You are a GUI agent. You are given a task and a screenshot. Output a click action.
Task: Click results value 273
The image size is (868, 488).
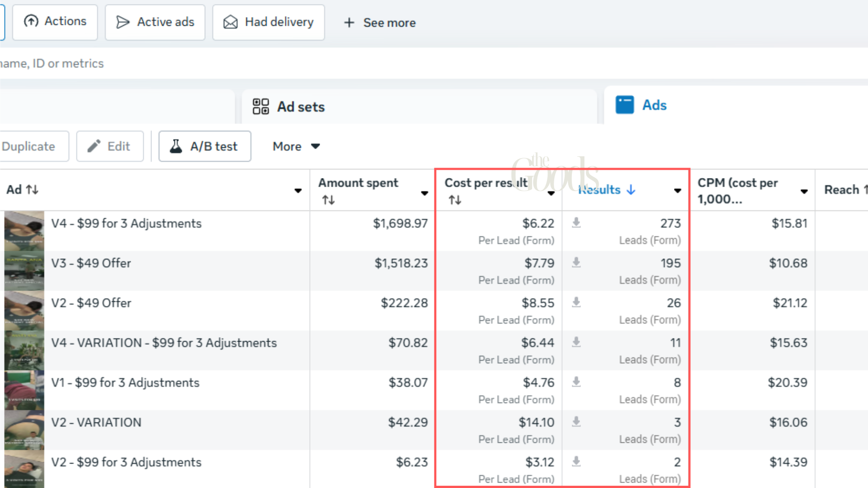(670, 223)
